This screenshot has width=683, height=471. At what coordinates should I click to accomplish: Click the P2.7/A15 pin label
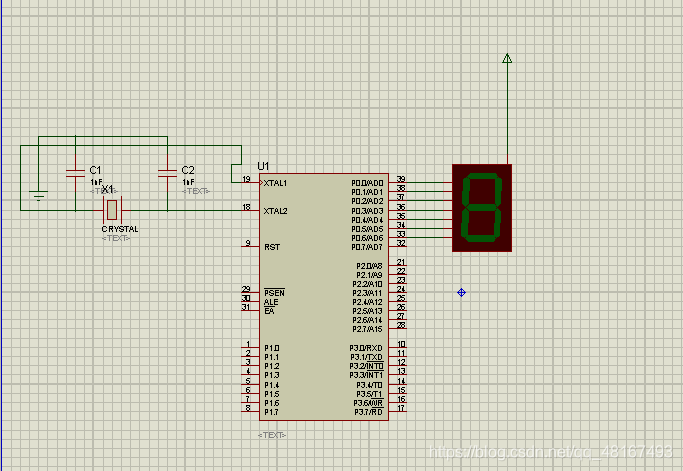pos(368,329)
